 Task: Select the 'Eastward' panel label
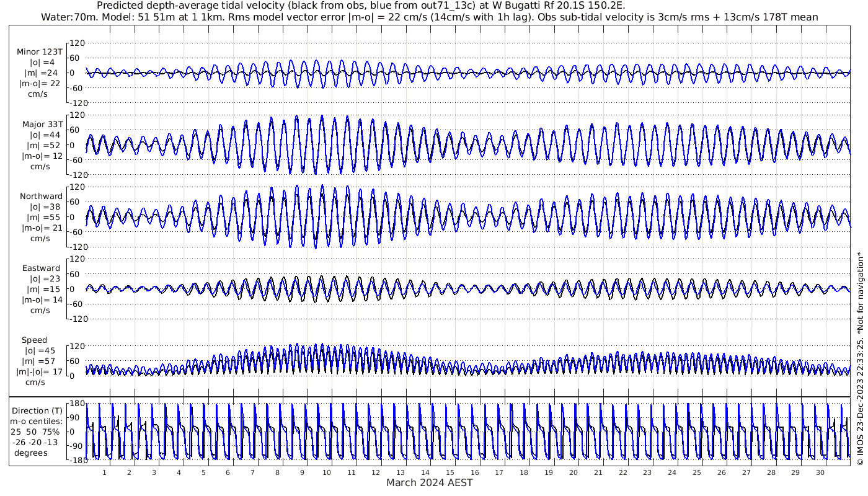(x=42, y=268)
